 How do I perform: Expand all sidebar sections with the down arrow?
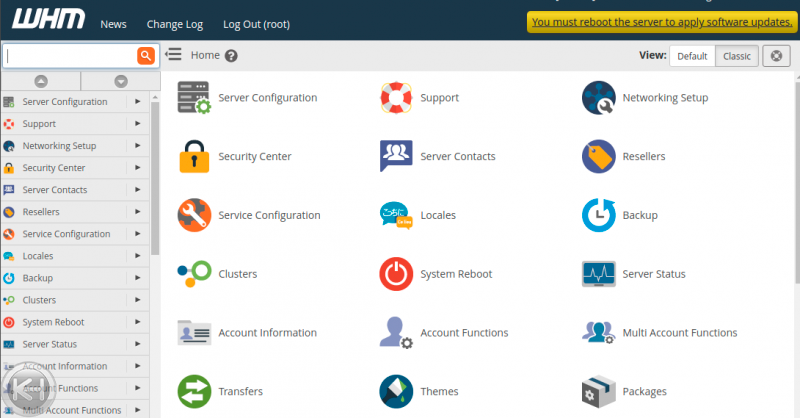click(121, 81)
